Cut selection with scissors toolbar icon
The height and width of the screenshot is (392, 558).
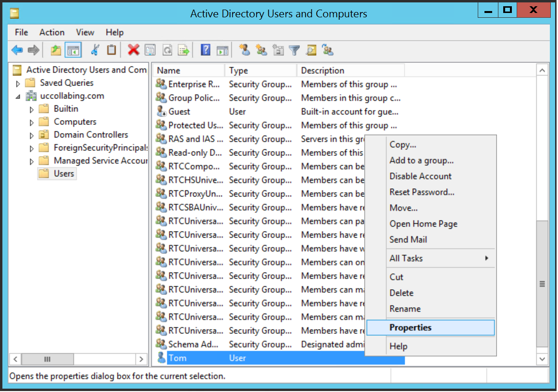[x=95, y=50]
